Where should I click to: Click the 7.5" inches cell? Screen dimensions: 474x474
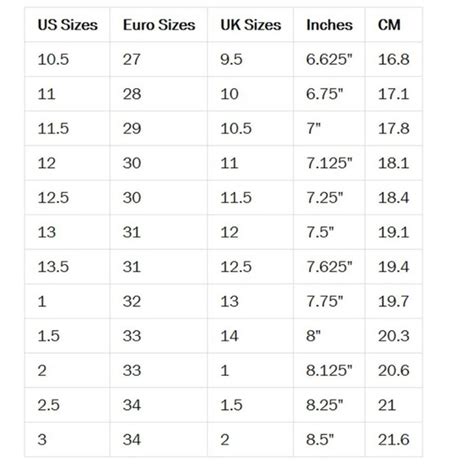[x=329, y=232]
